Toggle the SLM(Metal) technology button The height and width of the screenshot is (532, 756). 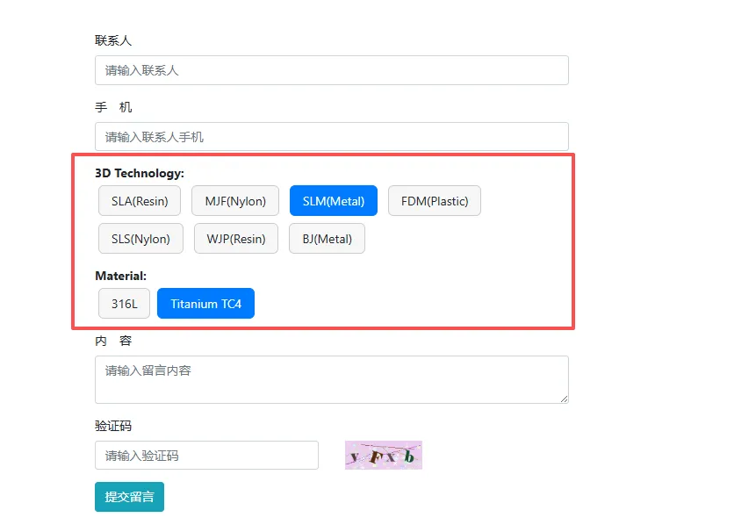tap(334, 201)
